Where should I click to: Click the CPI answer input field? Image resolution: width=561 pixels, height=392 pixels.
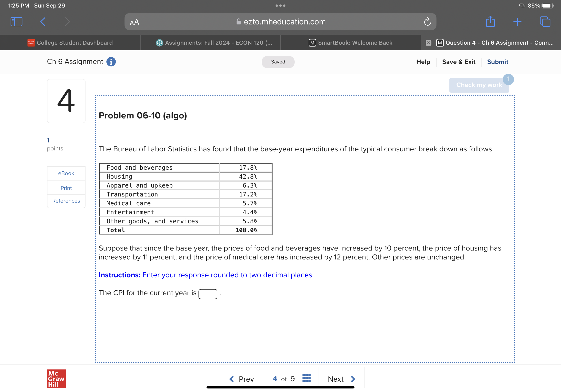tap(208, 294)
